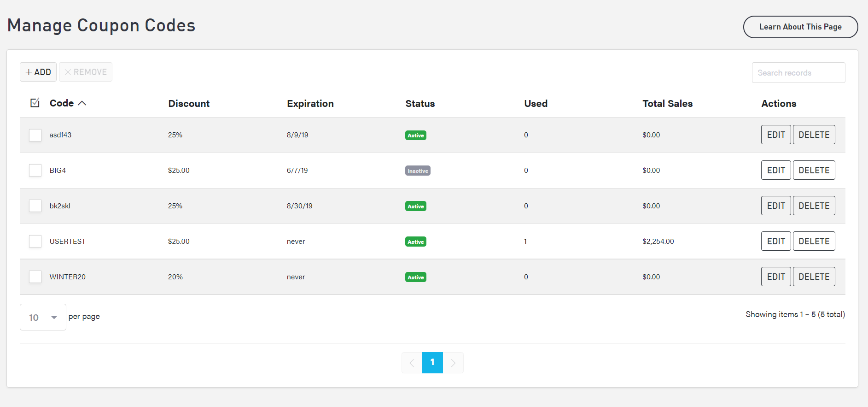Select page 1 in pagination
868x407 pixels.
[x=432, y=363]
